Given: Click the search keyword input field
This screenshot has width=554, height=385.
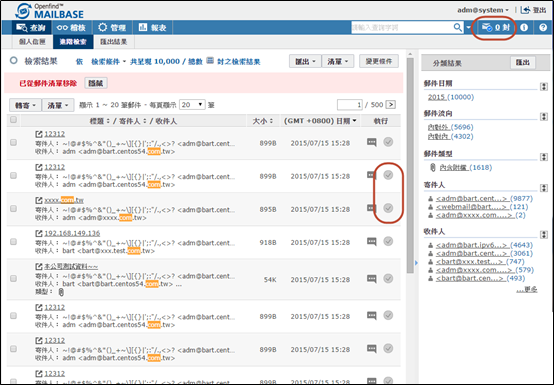Looking at the screenshot, I should pyautogui.click(x=402, y=27).
